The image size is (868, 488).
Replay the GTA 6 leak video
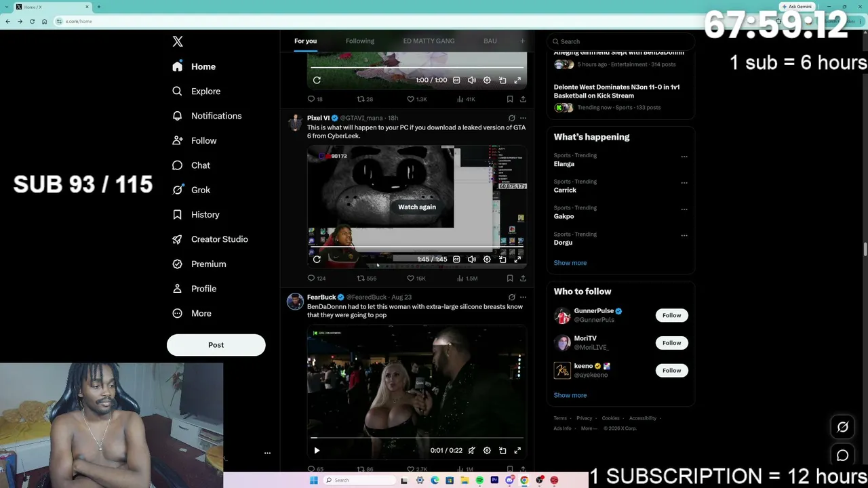point(317,260)
